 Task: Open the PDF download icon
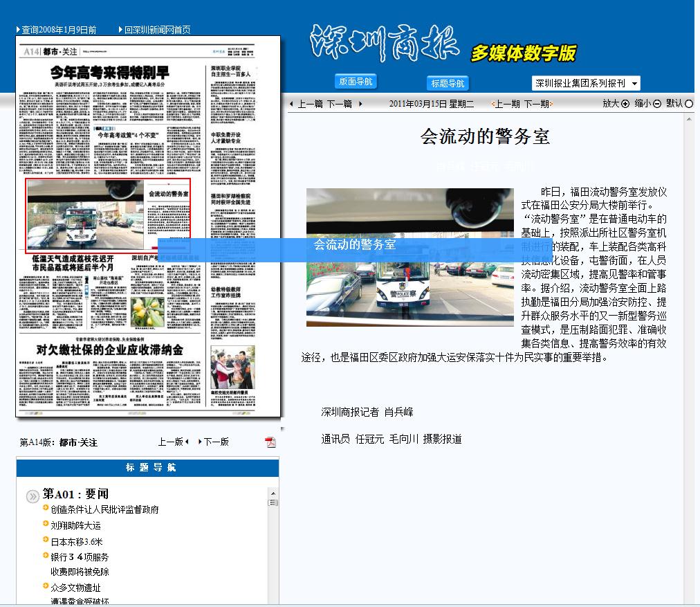(270, 442)
